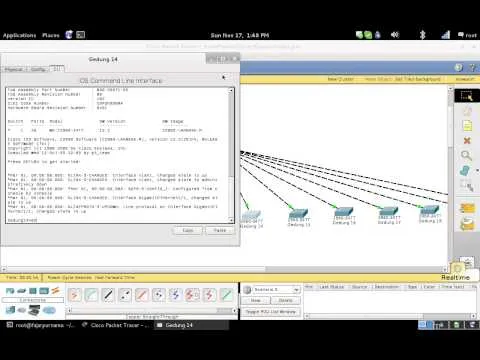Click Fast Forward Time button
The height and width of the screenshot is (360, 480).
[x=115, y=277]
